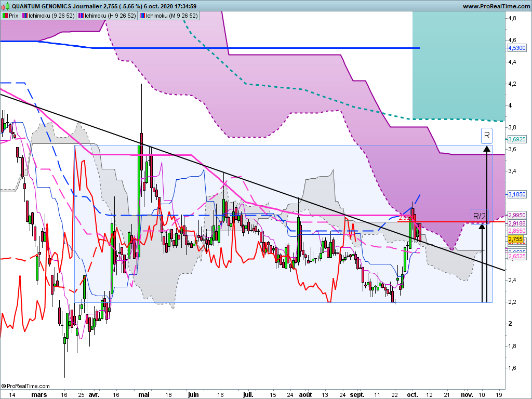This screenshot has width=532, height=399.
Task: Click the 4,5300 blue price label
Action: (x=517, y=48)
